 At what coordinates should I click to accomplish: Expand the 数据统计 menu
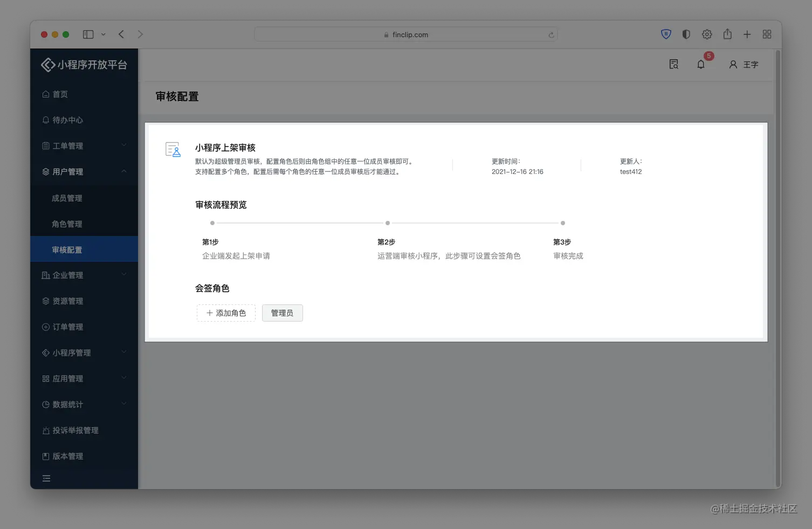(x=84, y=405)
